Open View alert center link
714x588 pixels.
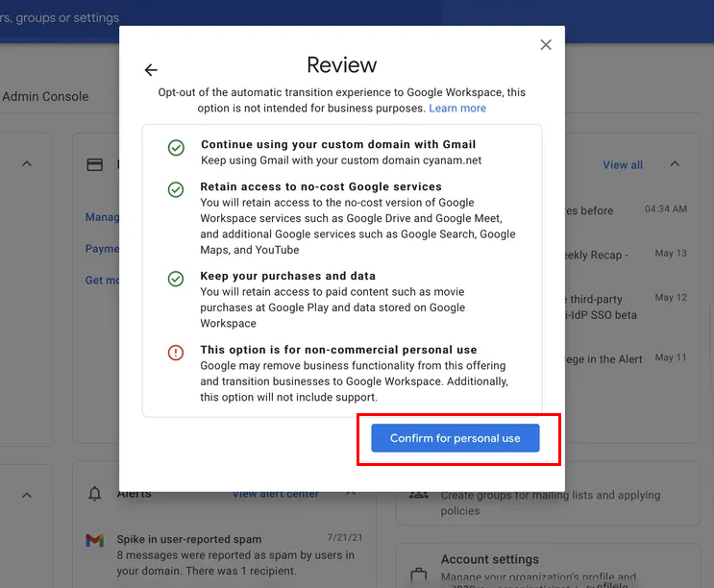[276, 494]
